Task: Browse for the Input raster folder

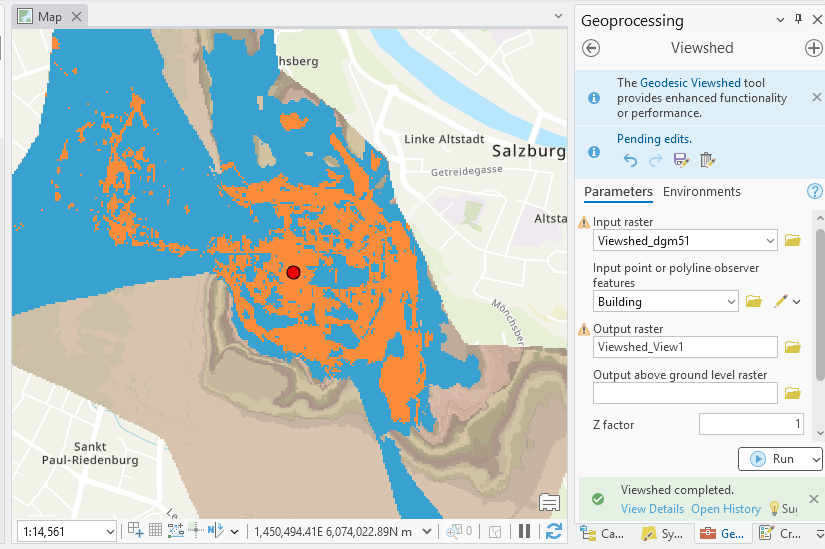Action: 793,240
